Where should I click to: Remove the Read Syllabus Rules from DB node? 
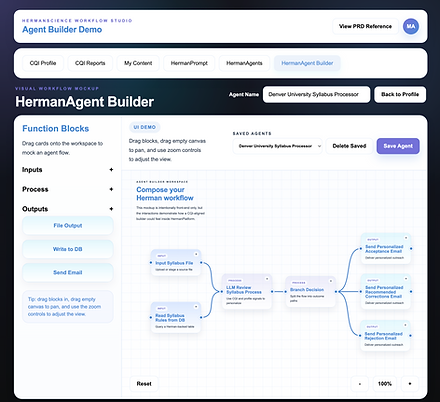coord(196,307)
